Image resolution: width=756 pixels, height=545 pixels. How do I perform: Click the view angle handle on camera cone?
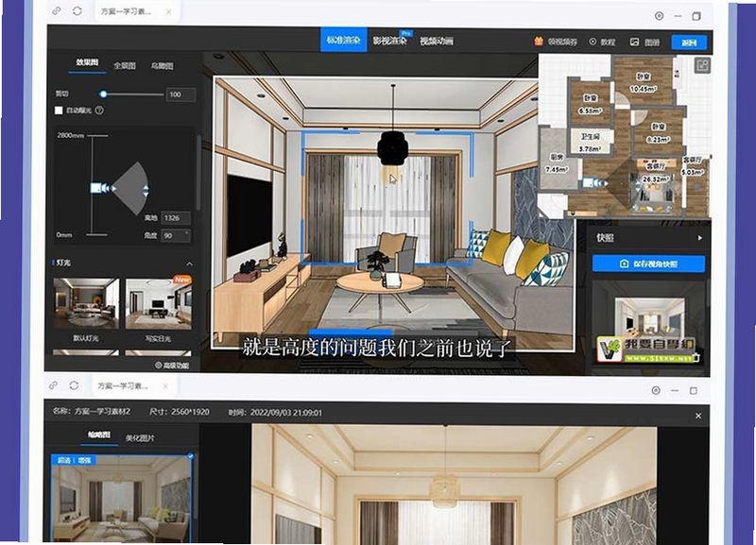pyautogui.click(x=146, y=191)
